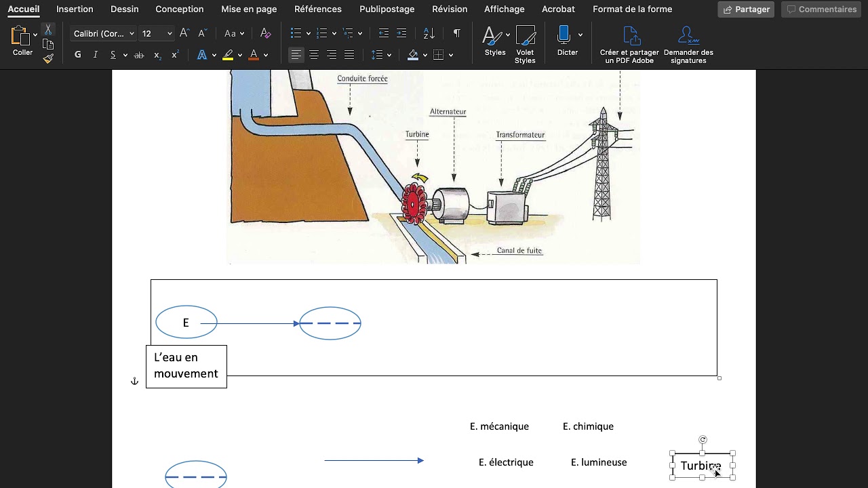Toggle italic (I) formatting
Viewport: 868px width, 488px height.
coord(96,55)
